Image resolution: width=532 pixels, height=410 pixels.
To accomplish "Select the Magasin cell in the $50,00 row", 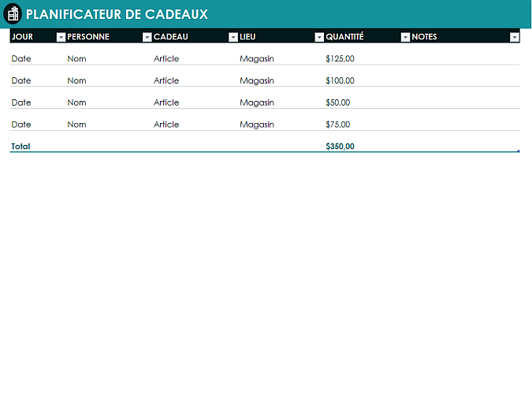I will click(x=257, y=102).
